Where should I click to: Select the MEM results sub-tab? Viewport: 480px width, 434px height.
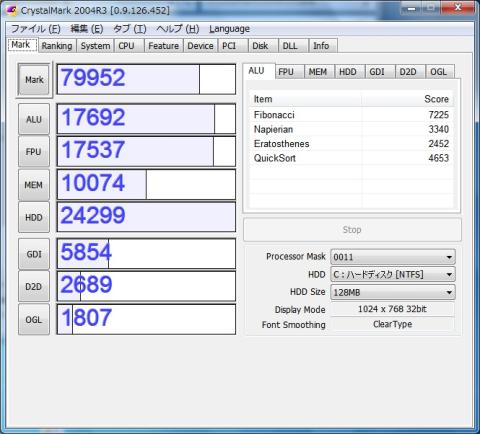pos(319,72)
